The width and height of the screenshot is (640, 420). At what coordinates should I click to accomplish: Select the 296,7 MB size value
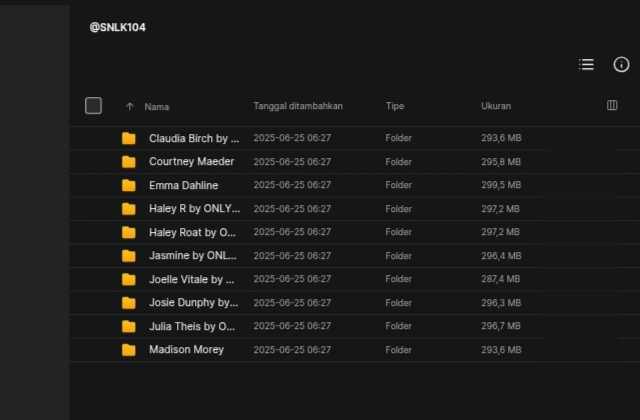click(x=501, y=326)
